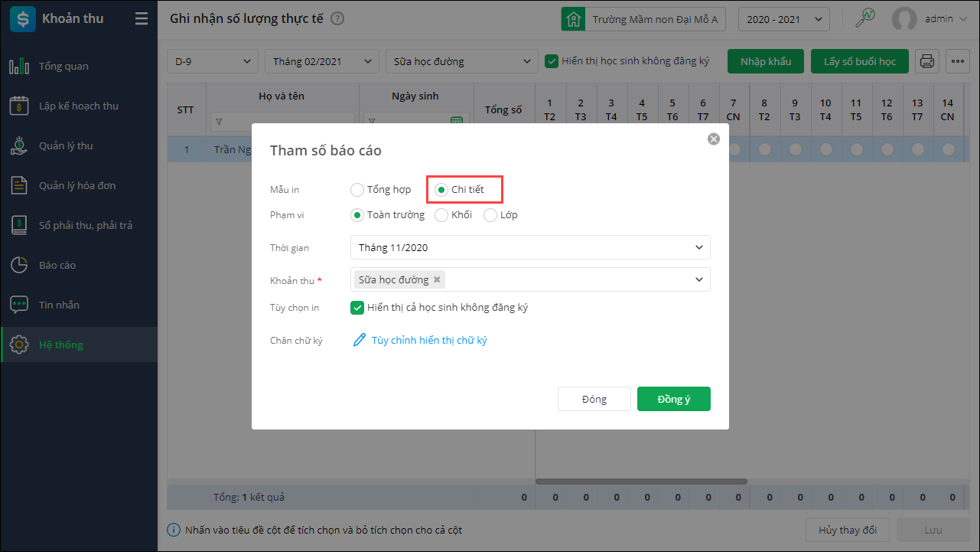Open the help question mark icon
The image size is (980, 552).
(337, 19)
